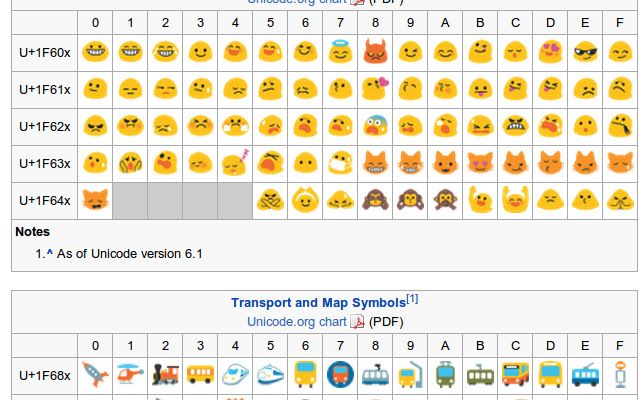
Task: Select the face with medical mask emoji
Action: (x=340, y=163)
